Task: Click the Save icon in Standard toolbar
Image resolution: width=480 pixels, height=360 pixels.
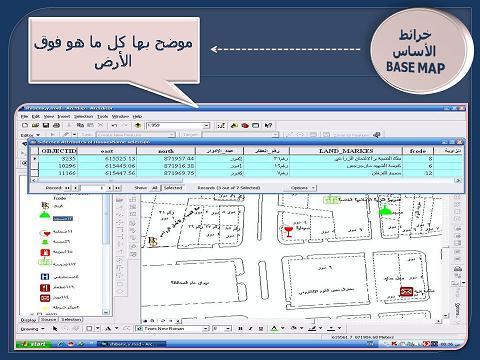Action: 46,126
